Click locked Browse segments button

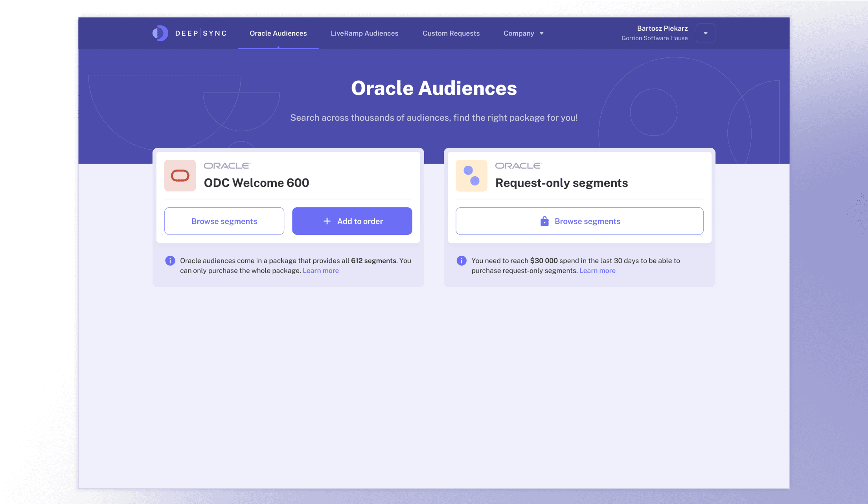click(x=579, y=221)
